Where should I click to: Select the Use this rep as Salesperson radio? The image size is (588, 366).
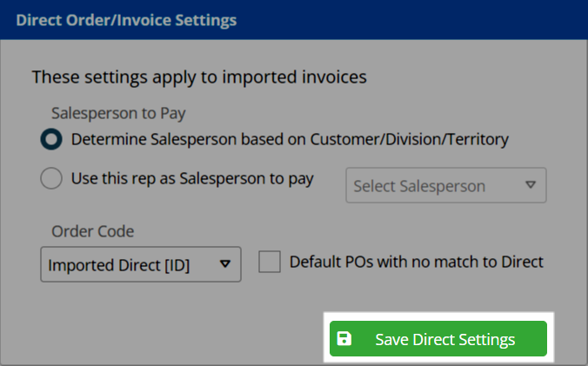pos(51,178)
